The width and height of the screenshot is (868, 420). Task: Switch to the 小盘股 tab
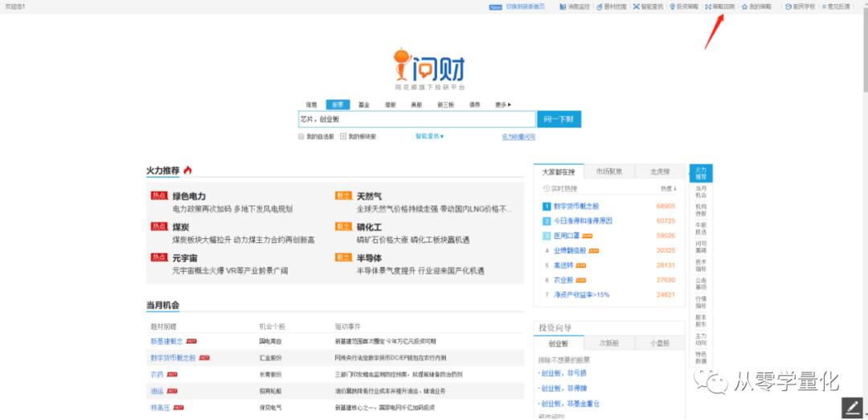(660, 343)
